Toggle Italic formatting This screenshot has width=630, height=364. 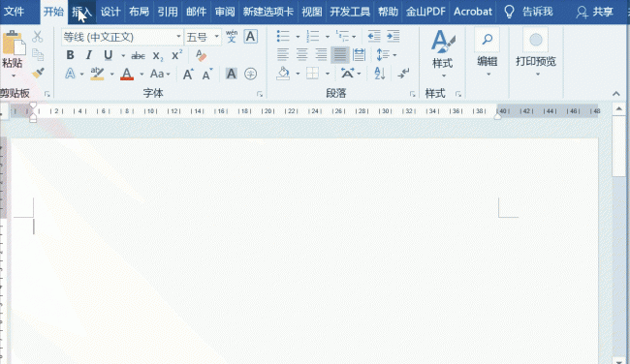89,55
